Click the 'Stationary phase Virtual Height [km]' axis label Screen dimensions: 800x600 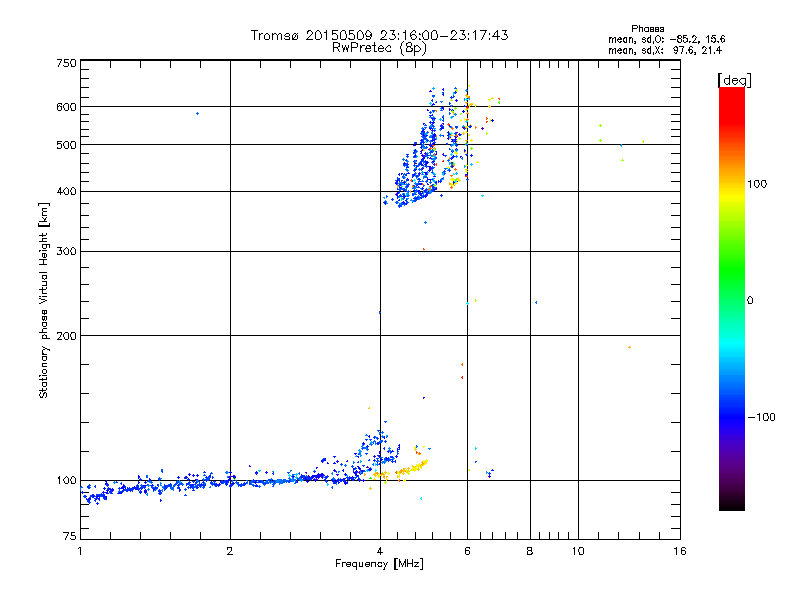point(43,301)
